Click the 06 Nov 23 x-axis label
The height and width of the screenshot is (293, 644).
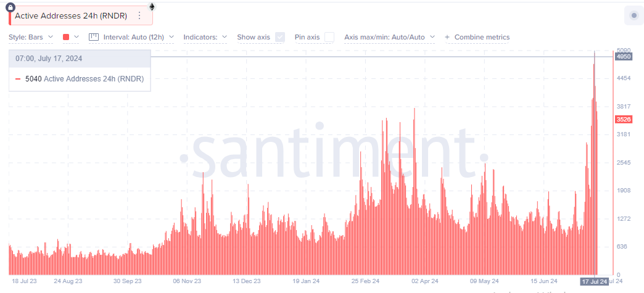coord(187,281)
